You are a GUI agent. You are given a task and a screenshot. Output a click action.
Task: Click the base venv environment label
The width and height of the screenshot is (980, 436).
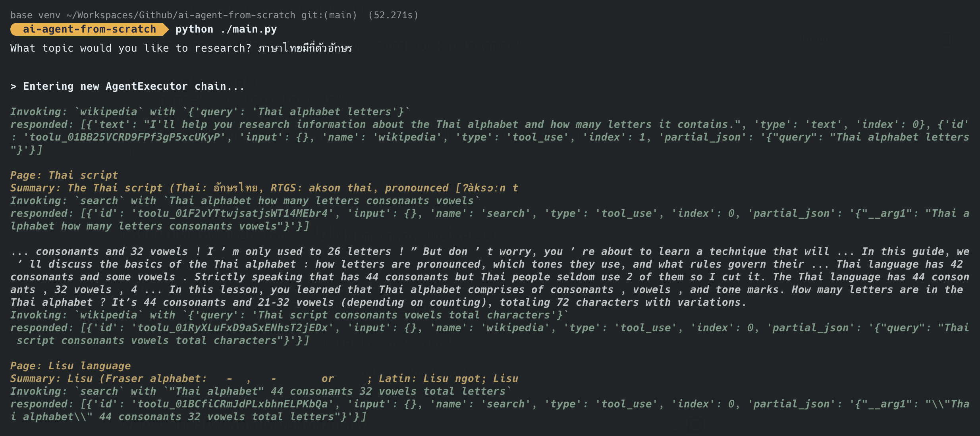pos(35,15)
